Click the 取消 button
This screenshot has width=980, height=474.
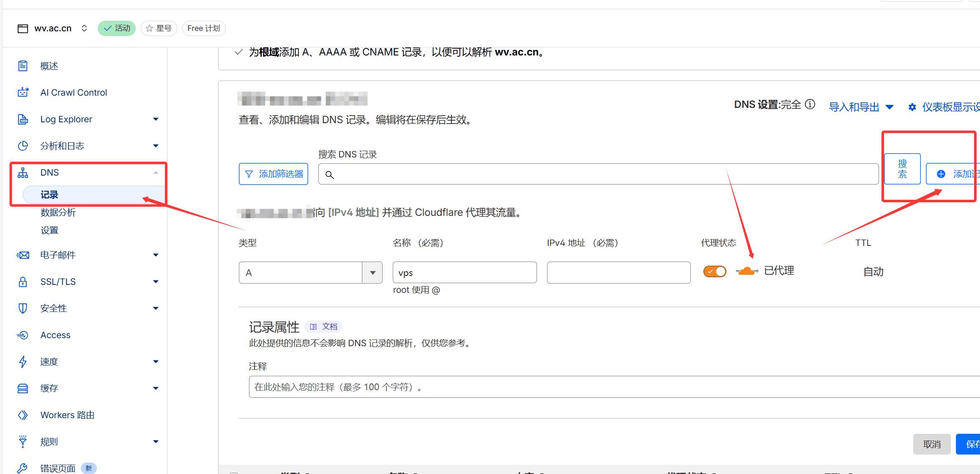(x=931, y=444)
